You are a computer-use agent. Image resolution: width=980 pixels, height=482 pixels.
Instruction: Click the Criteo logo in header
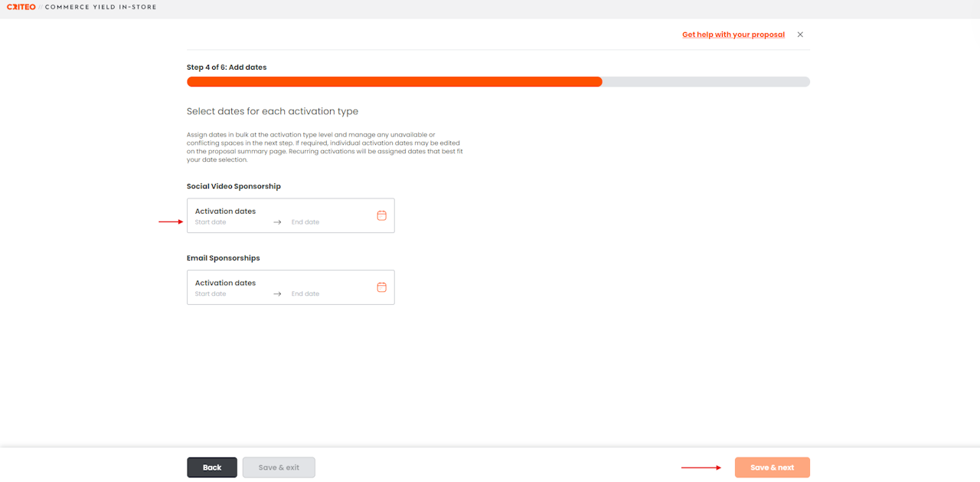click(21, 7)
